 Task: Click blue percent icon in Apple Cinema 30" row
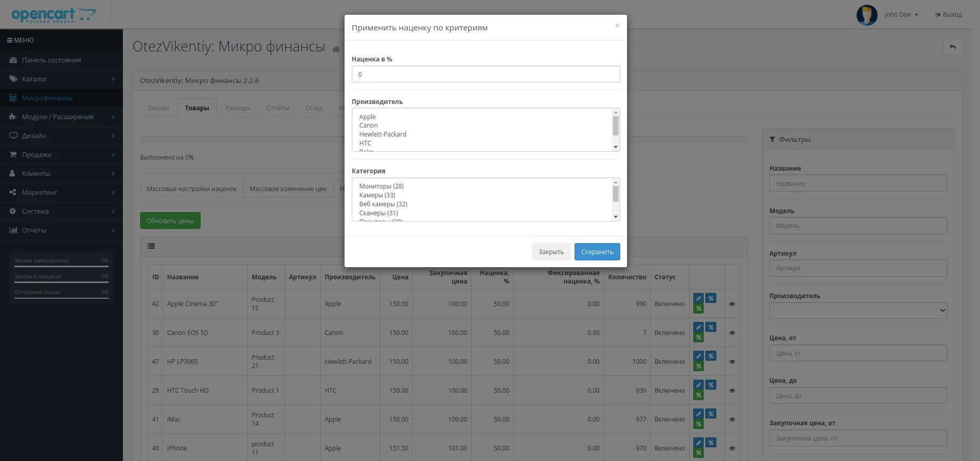pyautogui.click(x=711, y=298)
